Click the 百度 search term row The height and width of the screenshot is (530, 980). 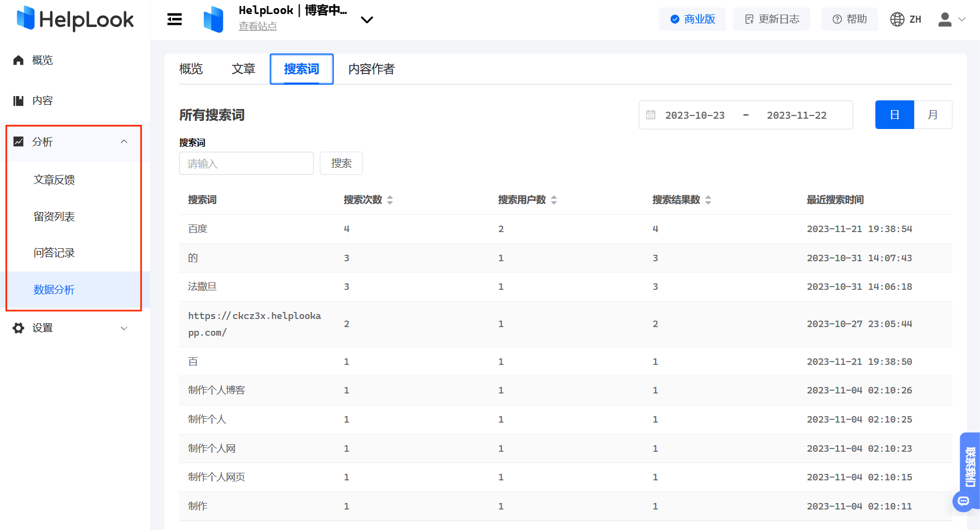565,229
